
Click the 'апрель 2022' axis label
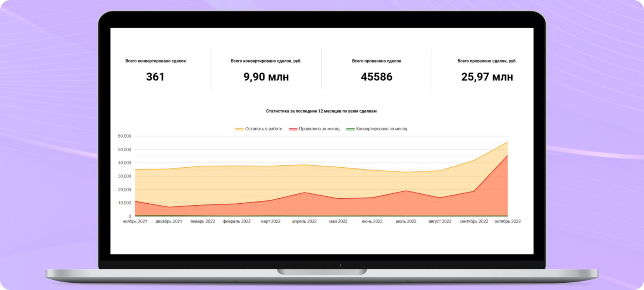tap(304, 221)
